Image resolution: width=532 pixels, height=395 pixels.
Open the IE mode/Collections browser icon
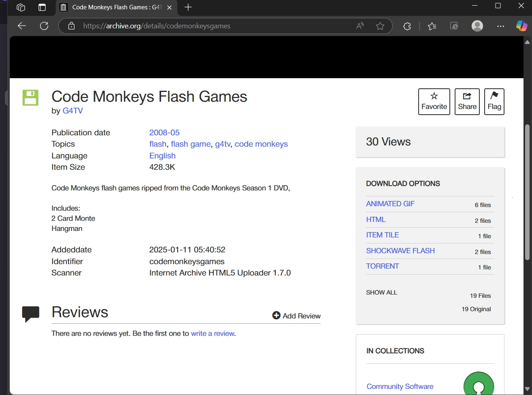coord(454,26)
